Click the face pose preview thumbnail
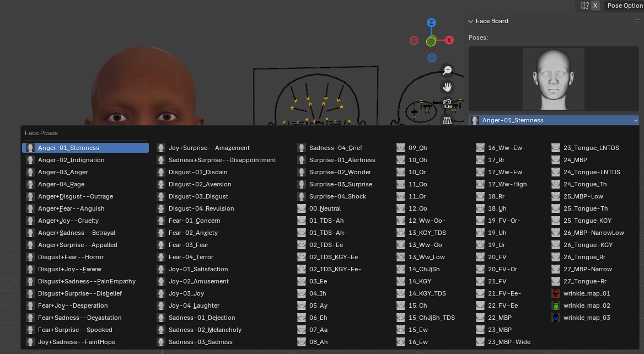 (553, 78)
